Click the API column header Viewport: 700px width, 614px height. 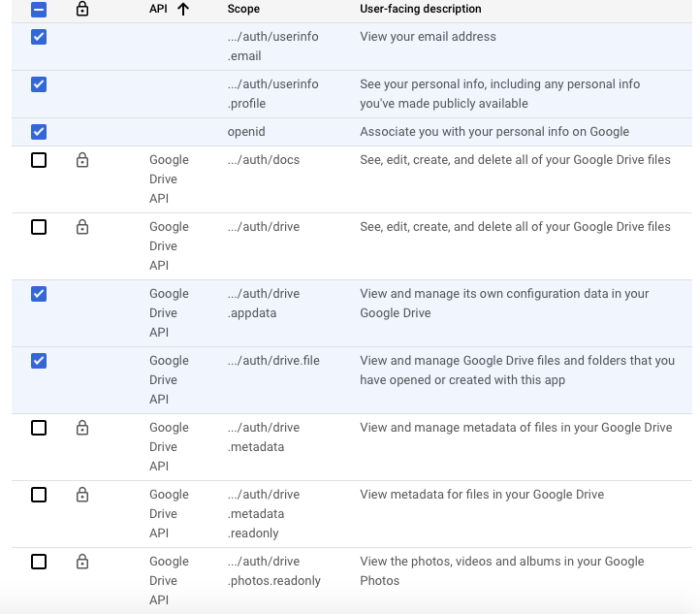click(158, 9)
